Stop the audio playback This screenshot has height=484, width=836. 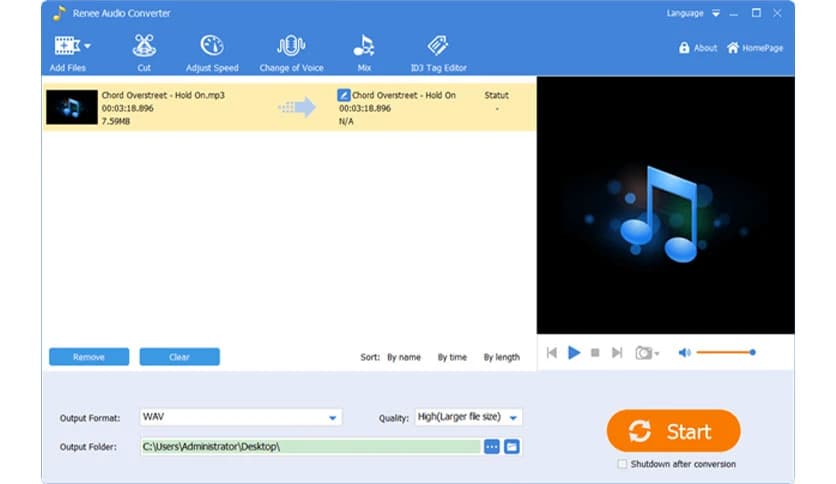595,352
